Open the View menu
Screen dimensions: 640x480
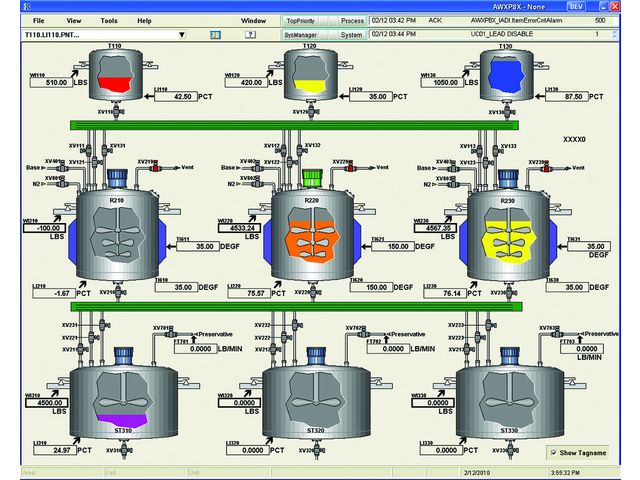coord(73,21)
